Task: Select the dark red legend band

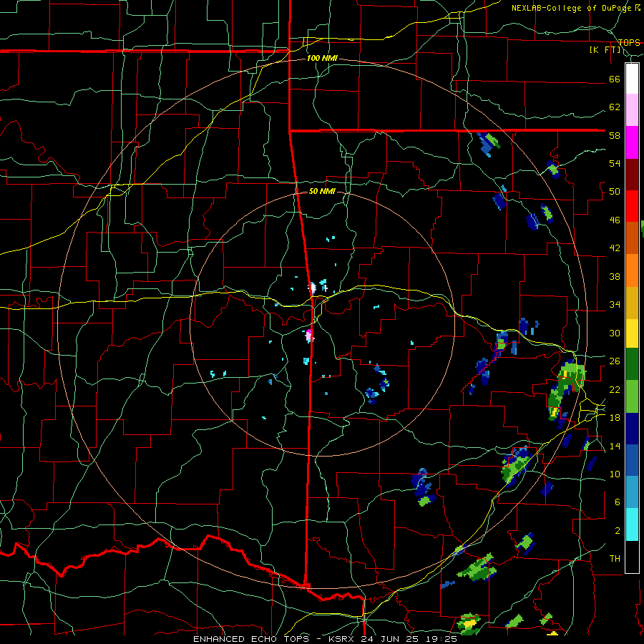Action: [632, 175]
